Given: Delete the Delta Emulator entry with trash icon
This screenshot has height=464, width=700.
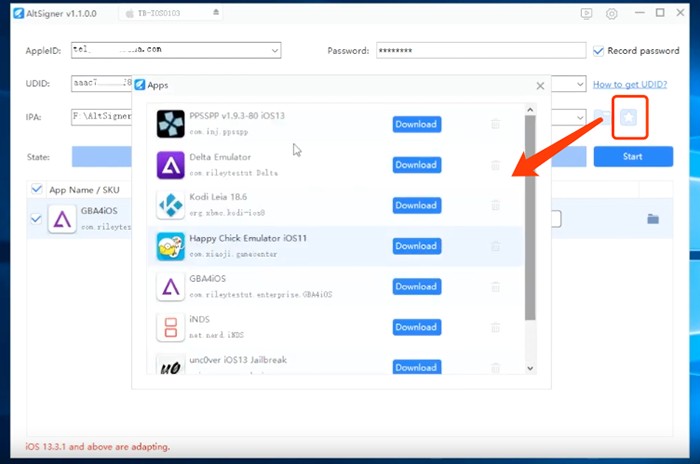Looking at the screenshot, I should (495, 165).
